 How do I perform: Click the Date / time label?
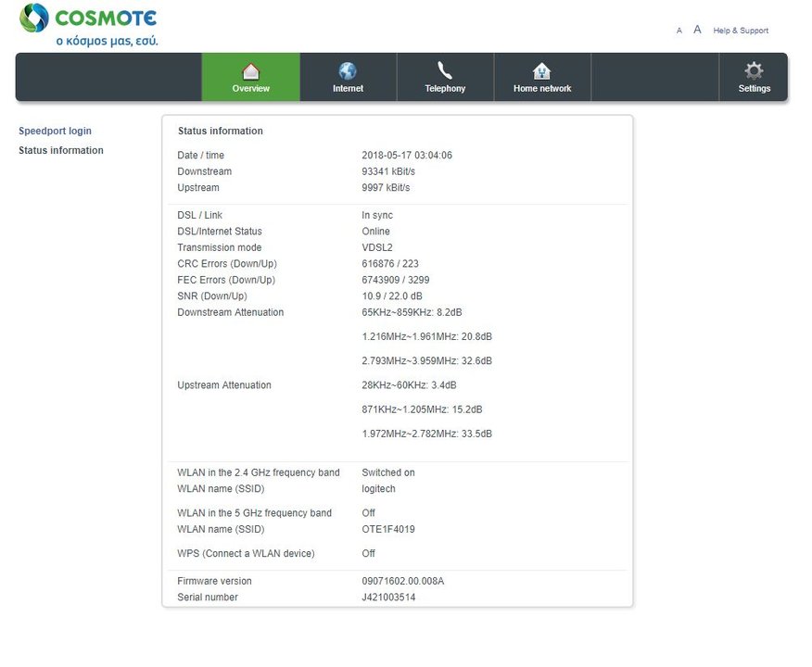[200, 156]
